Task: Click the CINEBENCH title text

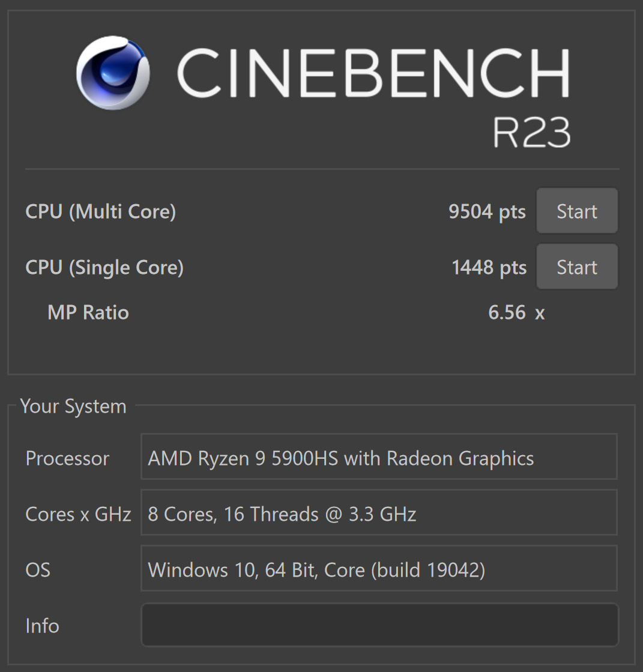Action: pyautogui.click(x=373, y=73)
